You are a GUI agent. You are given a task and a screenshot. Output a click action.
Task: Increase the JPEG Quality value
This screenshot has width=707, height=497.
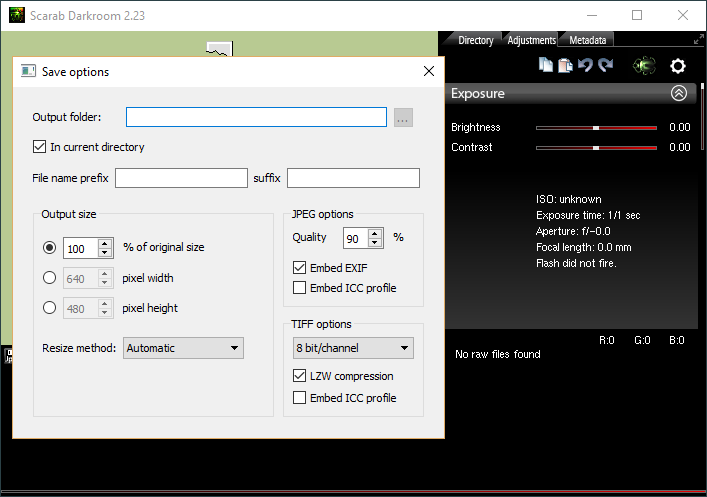tap(375, 233)
